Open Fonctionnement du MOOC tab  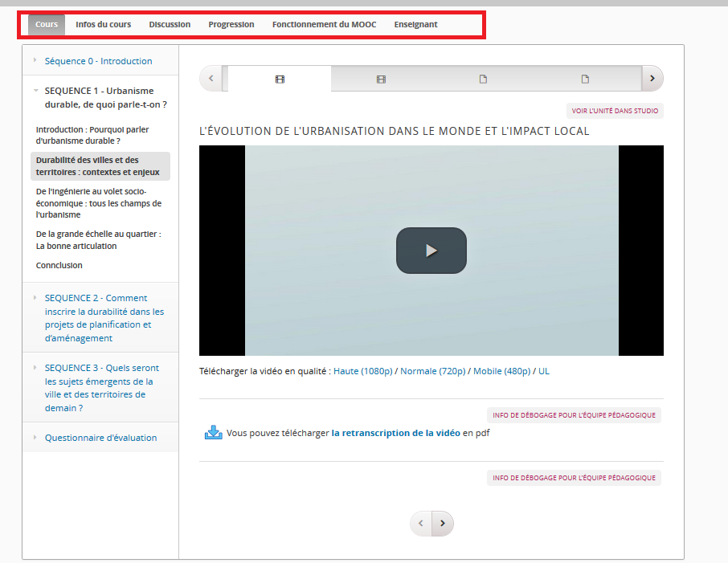pos(324,25)
